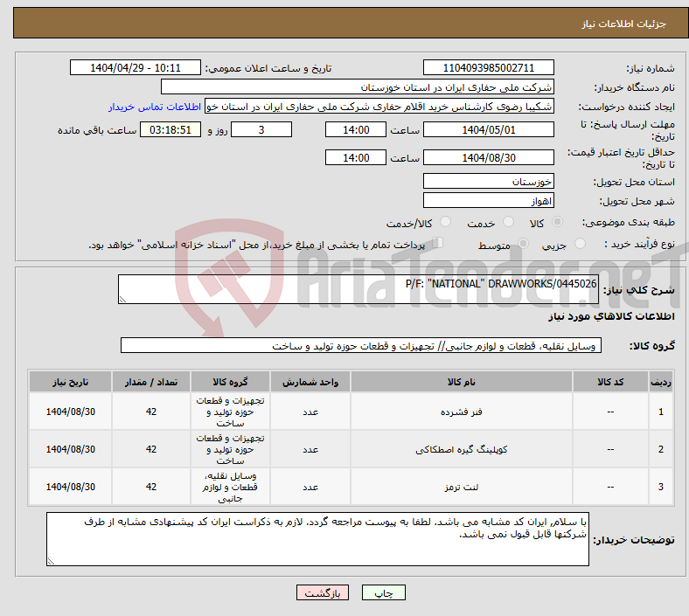Click the کد کالا column header
Viewport: 689px width, 616px height.
point(610,382)
